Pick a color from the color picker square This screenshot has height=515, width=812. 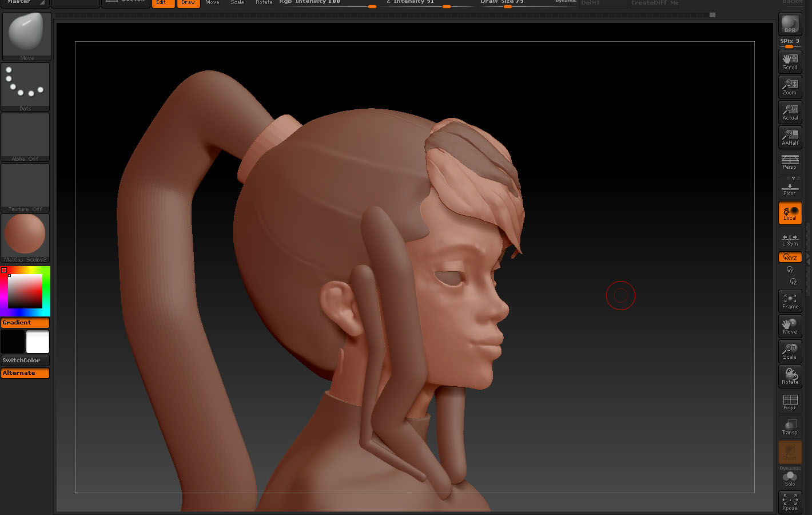(25, 290)
